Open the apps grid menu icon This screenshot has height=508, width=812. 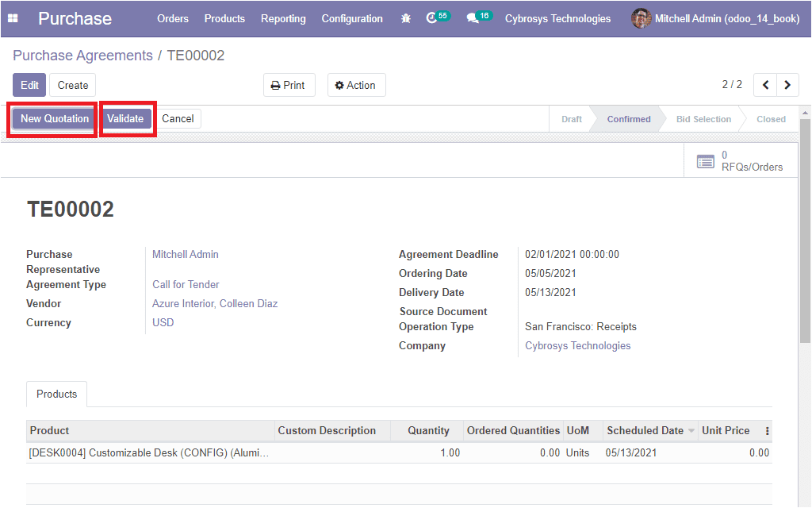[13, 18]
